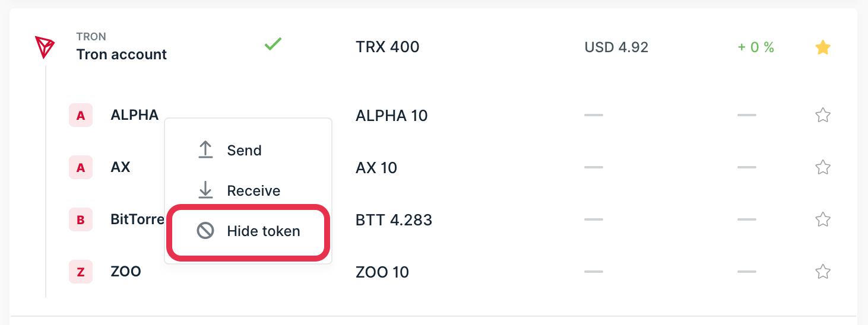868x325 pixels.
Task: Click the USD 4.92 countervalue
Action: pyautogui.click(x=616, y=47)
